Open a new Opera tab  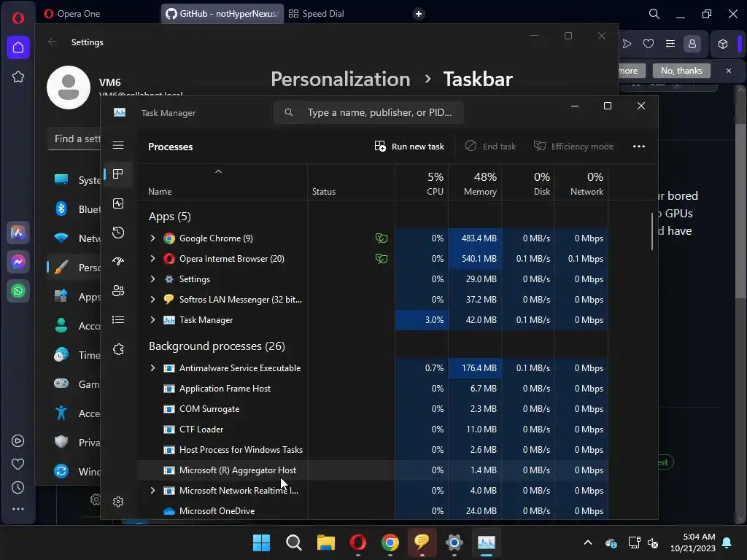click(419, 14)
